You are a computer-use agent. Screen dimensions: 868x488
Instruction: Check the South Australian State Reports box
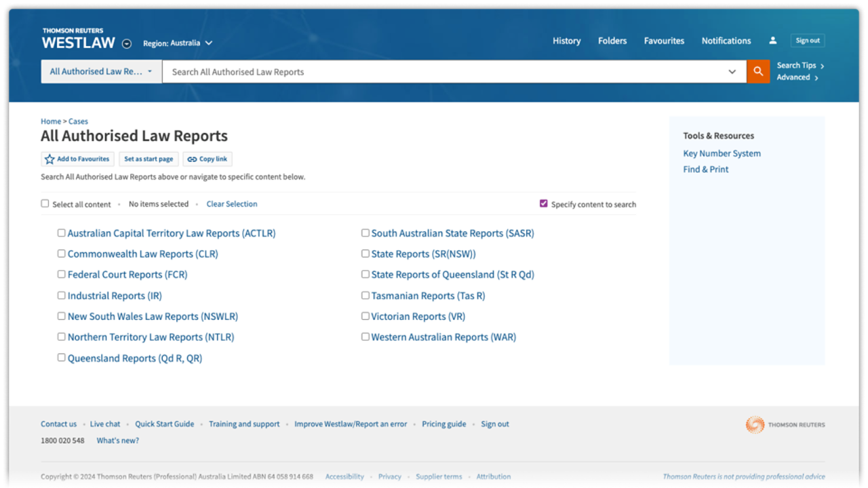365,232
